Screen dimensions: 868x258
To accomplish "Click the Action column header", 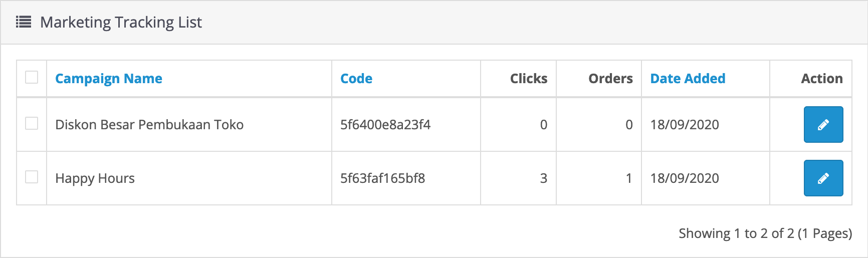I will [x=822, y=79].
